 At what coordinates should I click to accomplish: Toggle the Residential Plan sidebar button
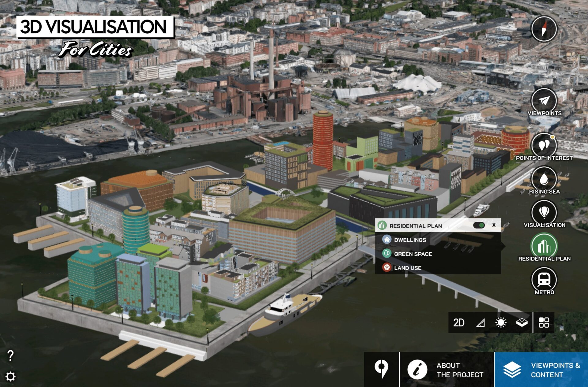[544, 246]
